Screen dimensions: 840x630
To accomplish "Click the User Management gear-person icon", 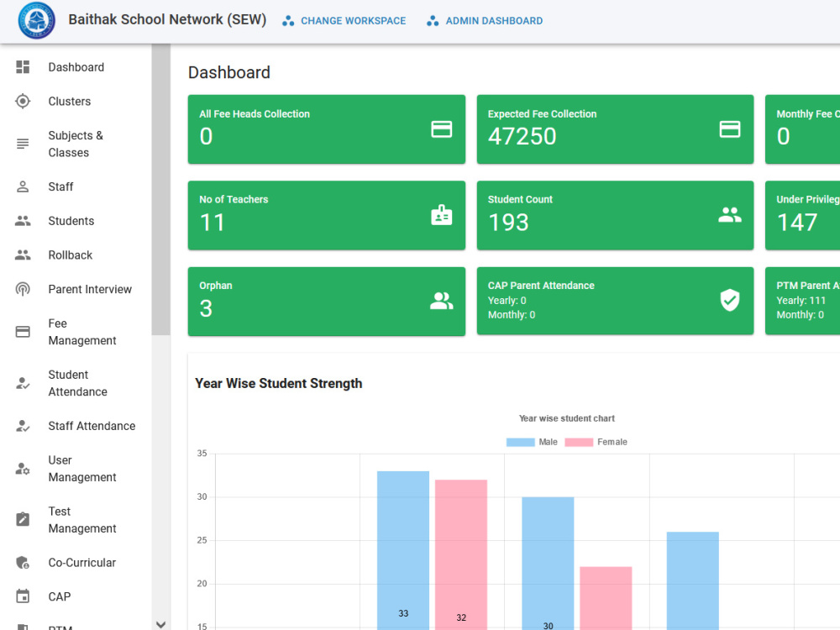I will click(23, 469).
